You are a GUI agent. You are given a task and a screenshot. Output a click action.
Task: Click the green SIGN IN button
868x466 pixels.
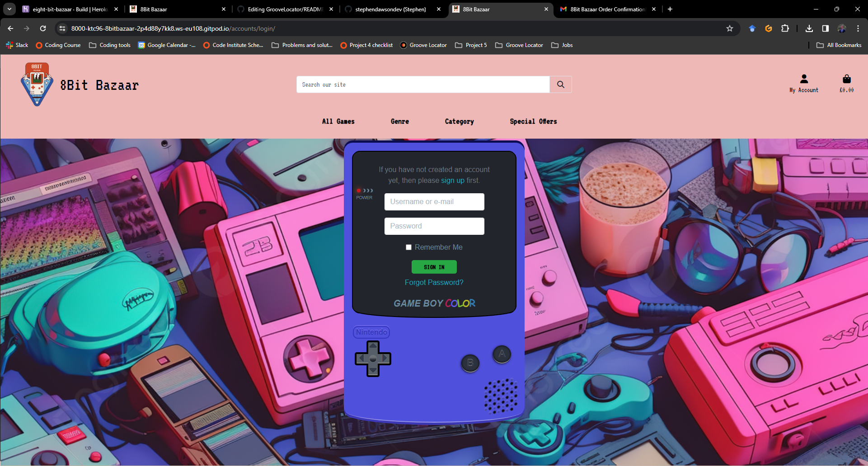coord(434,267)
